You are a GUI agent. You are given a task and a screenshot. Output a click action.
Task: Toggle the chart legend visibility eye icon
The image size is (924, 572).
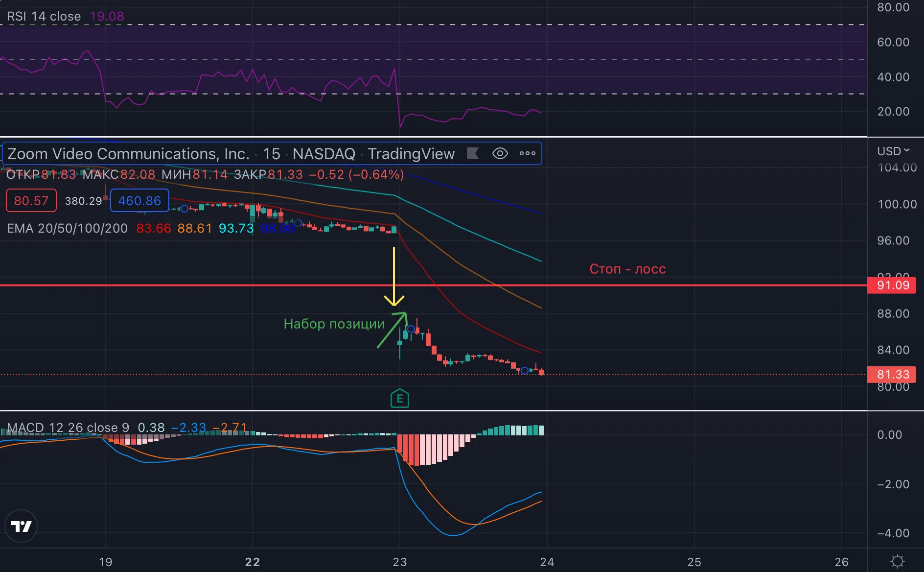(500, 153)
